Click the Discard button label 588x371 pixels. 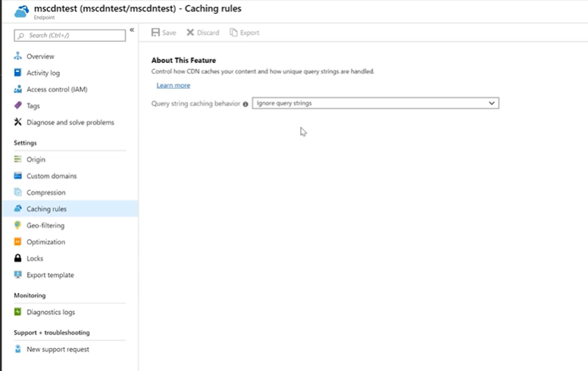(208, 33)
